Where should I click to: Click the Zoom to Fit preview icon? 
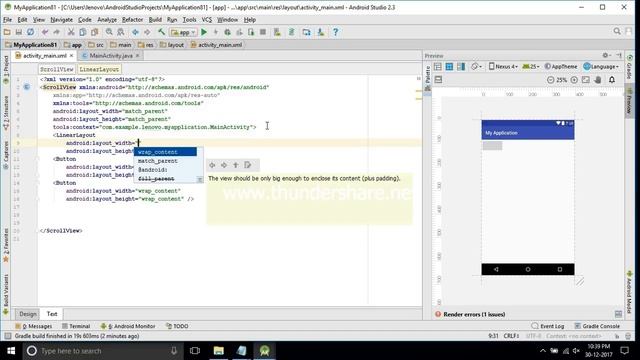click(586, 80)
